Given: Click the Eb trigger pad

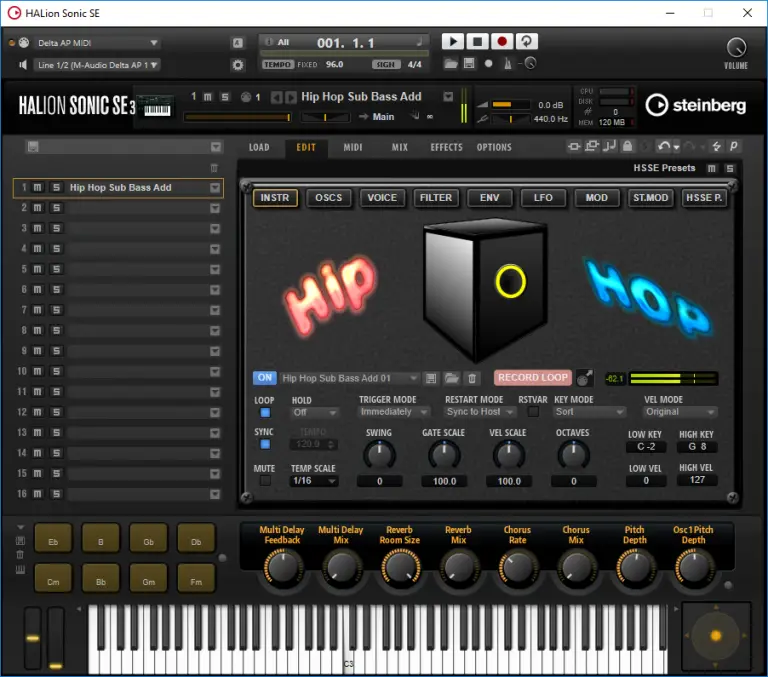Looking at the screenshot, I should pos(53,538).
